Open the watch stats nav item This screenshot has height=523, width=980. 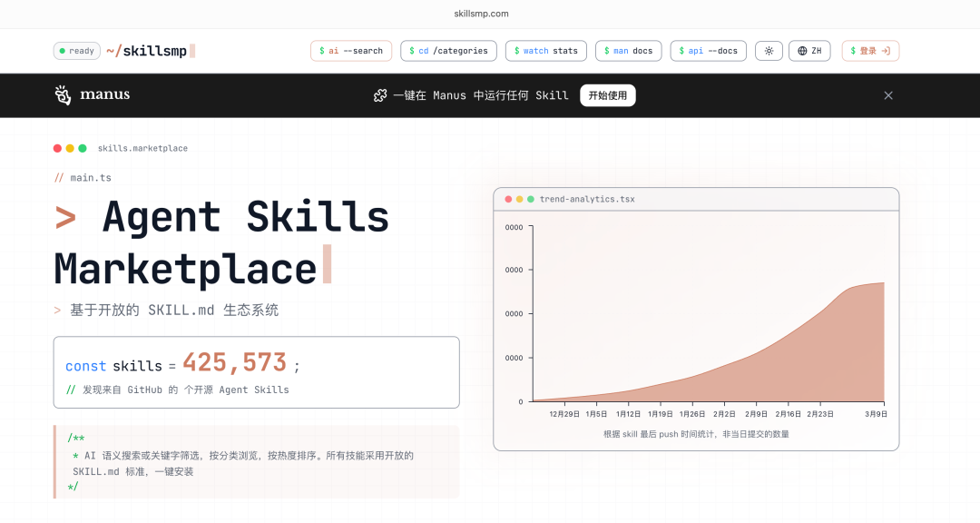[x=545, y=51]
